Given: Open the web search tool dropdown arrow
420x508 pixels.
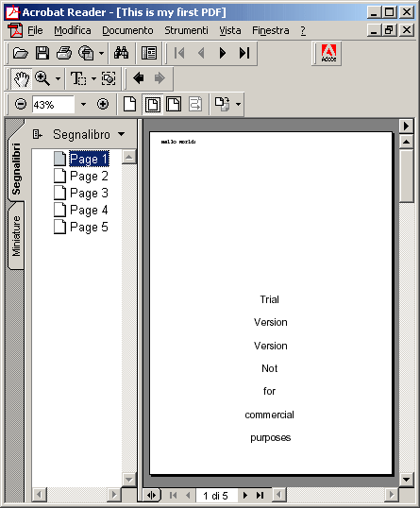Looking at the screenshot, I should pyautogui.click(x=101, y=53).
